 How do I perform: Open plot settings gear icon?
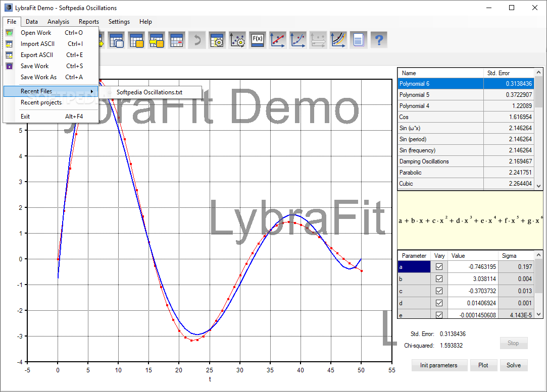pos(237,40)
